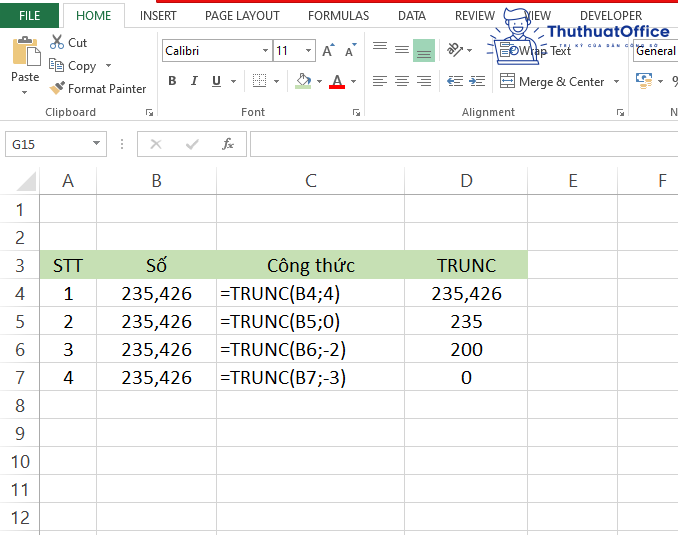The image size is (678, 535).
Task: Open font color dropdown arrow
Action: 353,81
